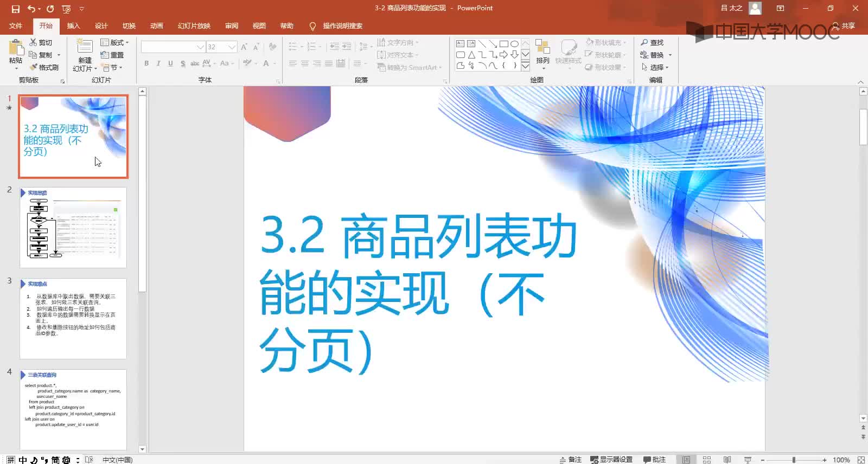Click the zoom slider handle
The image size is (868, 464).
[x=794, y=460]
